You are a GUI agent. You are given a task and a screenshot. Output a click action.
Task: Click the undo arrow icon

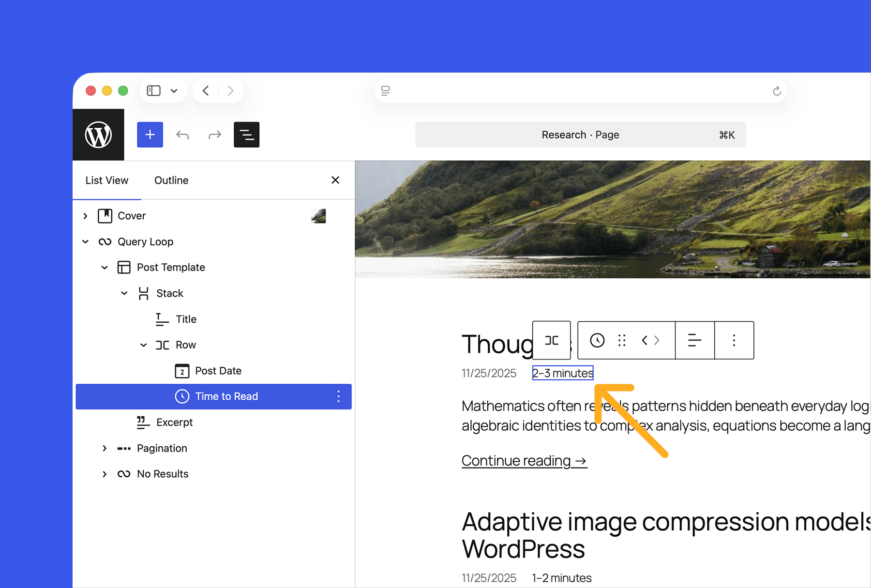coord(182,135)
